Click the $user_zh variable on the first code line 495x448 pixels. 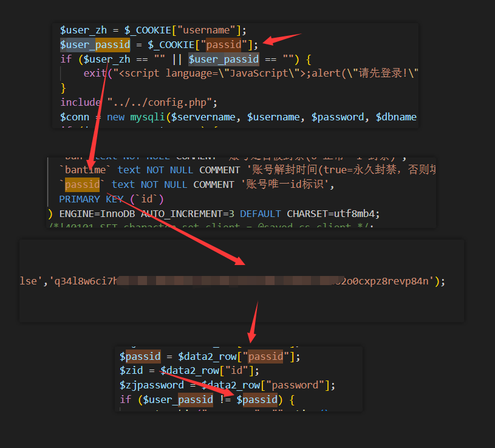(83, 30)
